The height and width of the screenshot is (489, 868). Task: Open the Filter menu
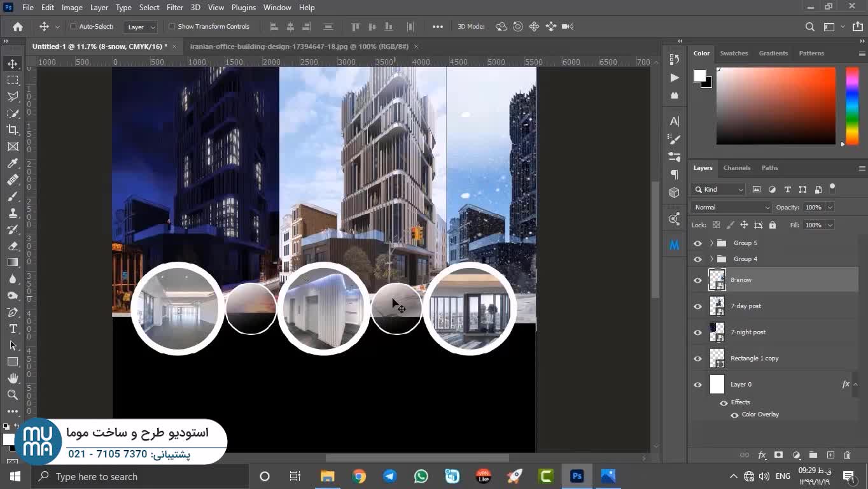[x=174, y=8]
